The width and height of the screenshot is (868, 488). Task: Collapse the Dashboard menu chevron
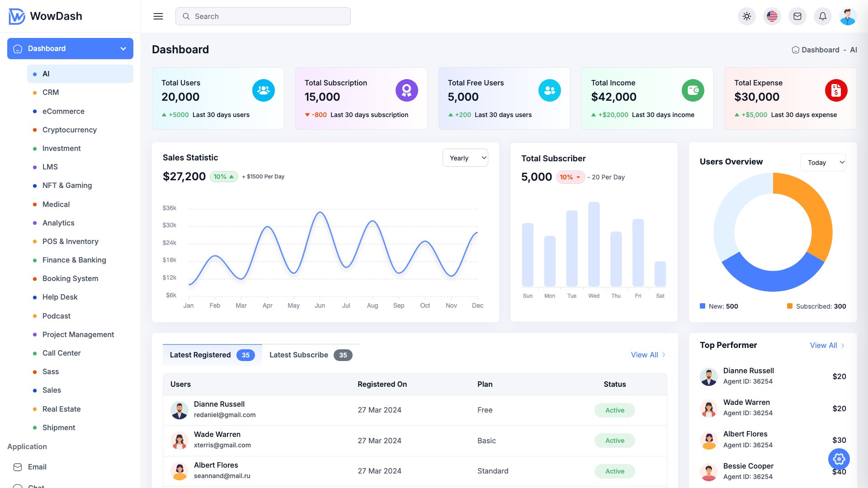[123, 48]
